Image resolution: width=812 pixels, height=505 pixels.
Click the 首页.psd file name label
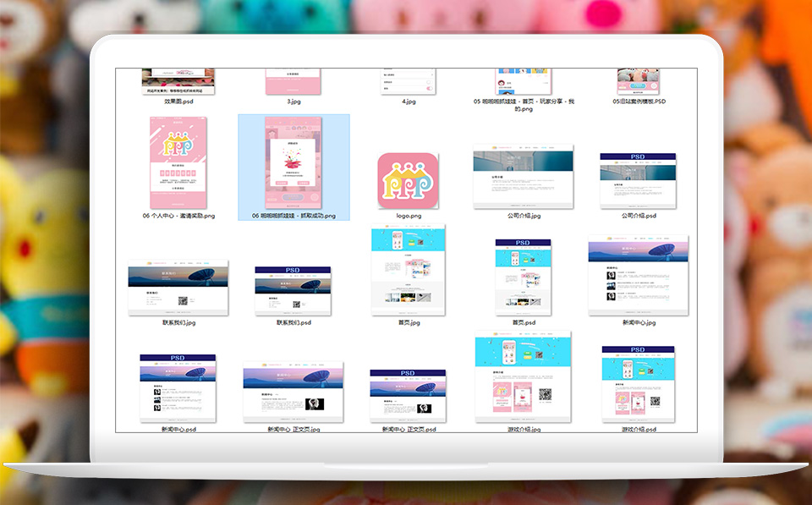pos(524,322)
